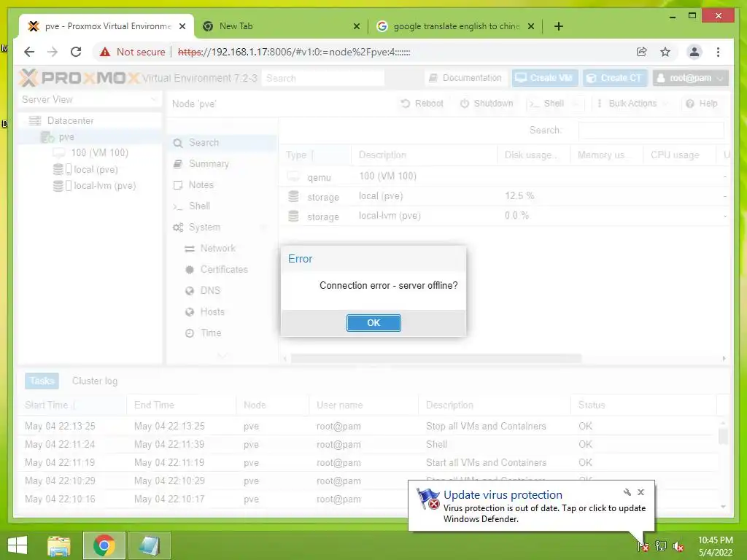Open Certificates under System
This screenshot has width=747, height=560.
click(x=222, y=270)
